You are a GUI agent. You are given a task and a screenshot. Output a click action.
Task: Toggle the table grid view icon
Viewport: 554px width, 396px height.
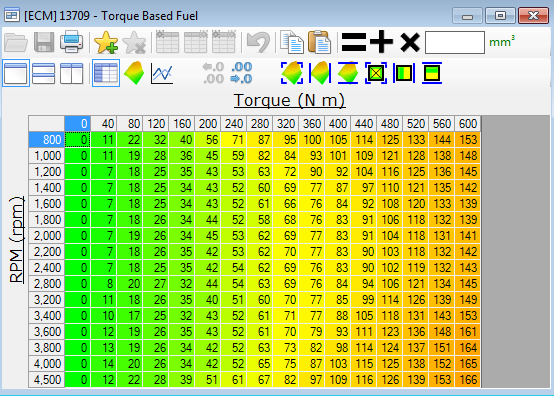click(x=106, y=73)
